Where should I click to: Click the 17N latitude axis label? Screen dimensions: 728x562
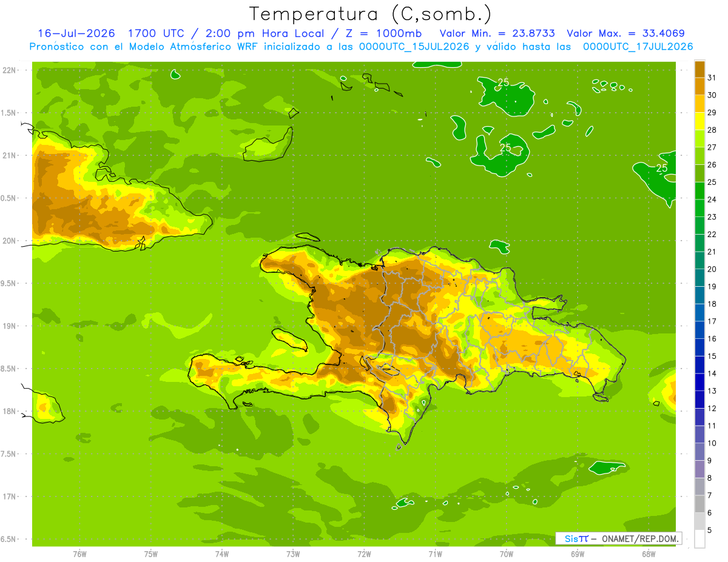point(10,497)
